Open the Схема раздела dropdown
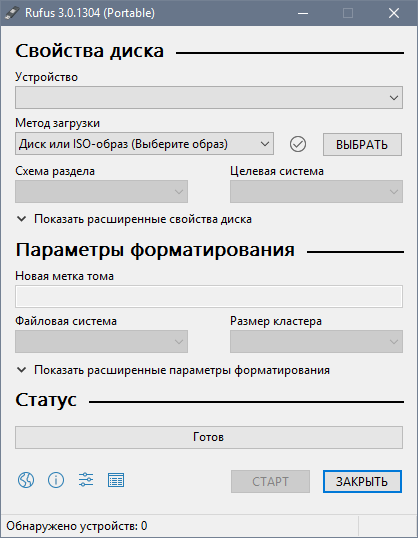This screenshot has height=538, width=418. pyautogui.click(x=101, y=191)
